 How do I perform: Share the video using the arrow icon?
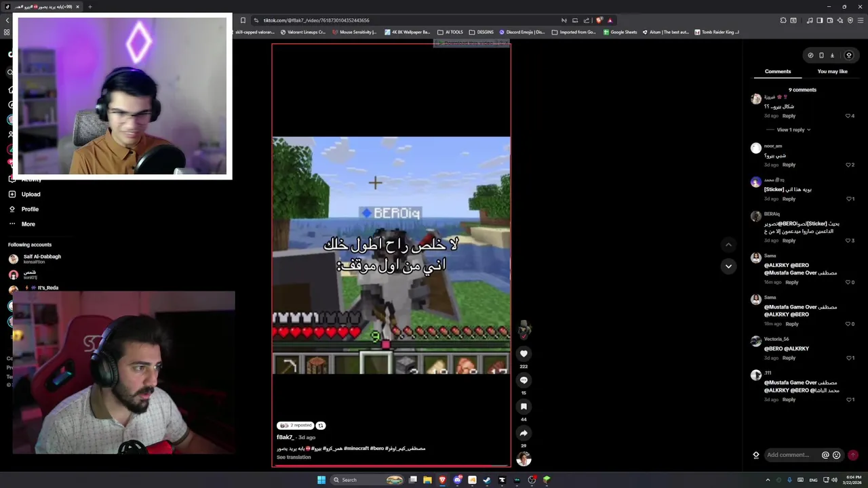click(524, 433)
